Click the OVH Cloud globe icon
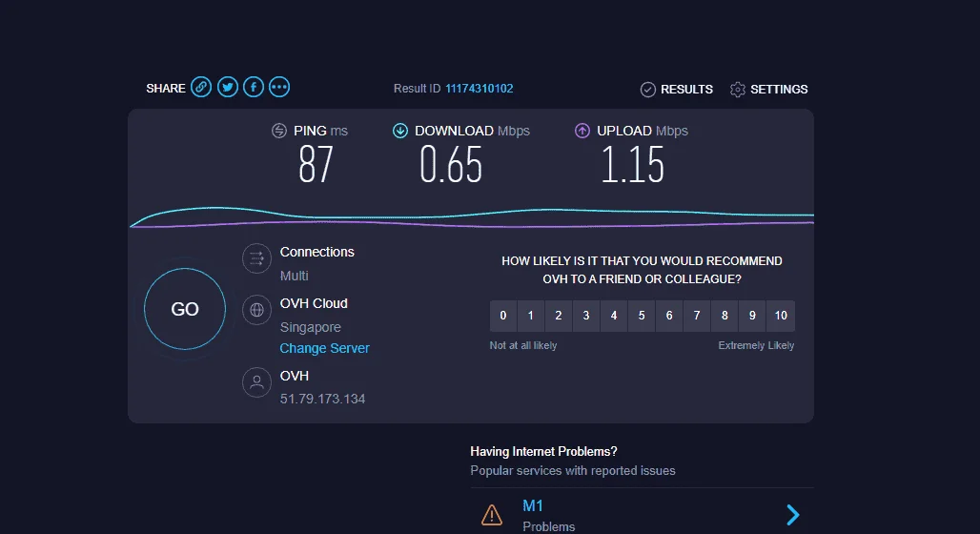The image size is (980, 534). pos(256,310)
